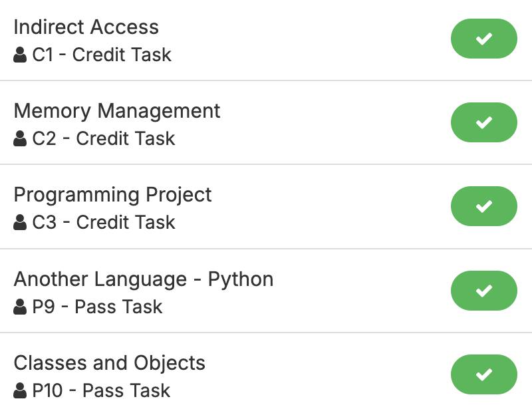Select the Memory Management task title
532x415 pixels.
click(116, 111)
